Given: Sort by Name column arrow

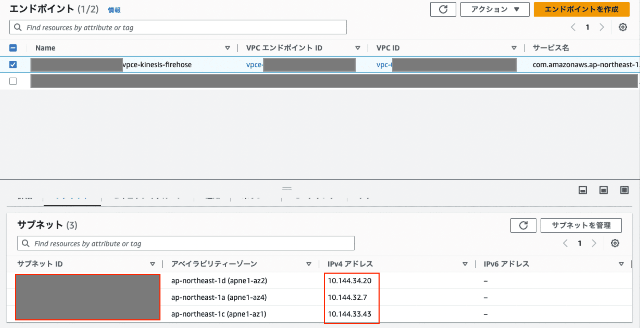Looking at the screenshot, I should (x=227, y=48).
